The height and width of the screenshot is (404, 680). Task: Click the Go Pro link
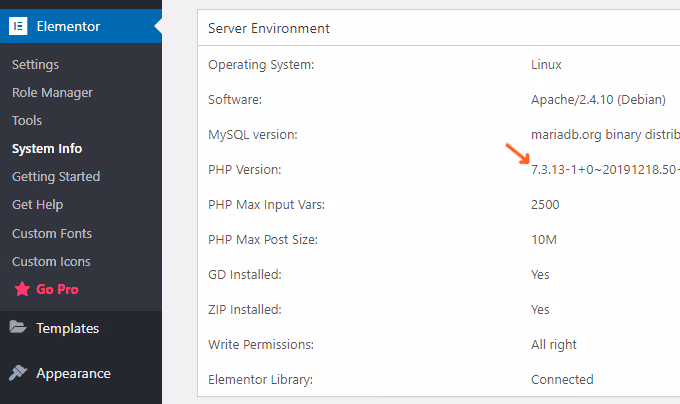(x=57, y=289)
